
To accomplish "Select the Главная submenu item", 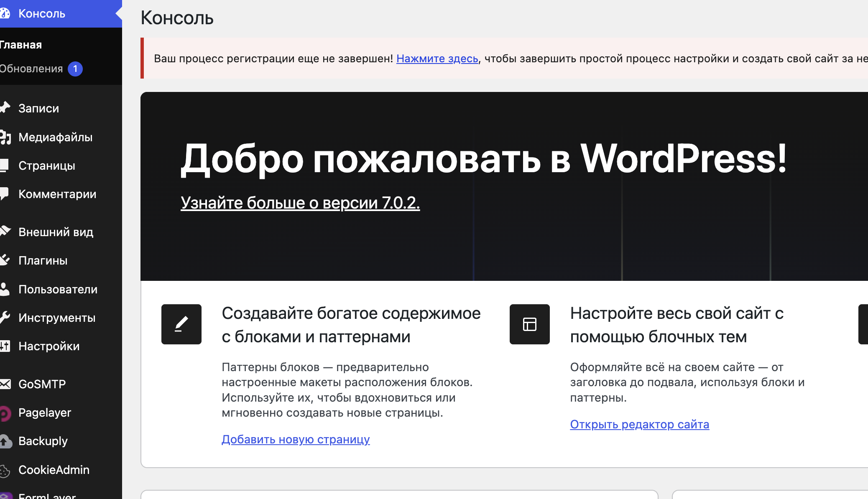I will 21,45.
